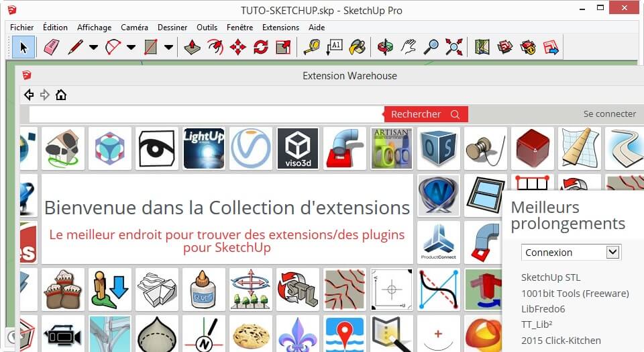644x352 pixels.
Task: Open the Outils menu
Action: 207,27
